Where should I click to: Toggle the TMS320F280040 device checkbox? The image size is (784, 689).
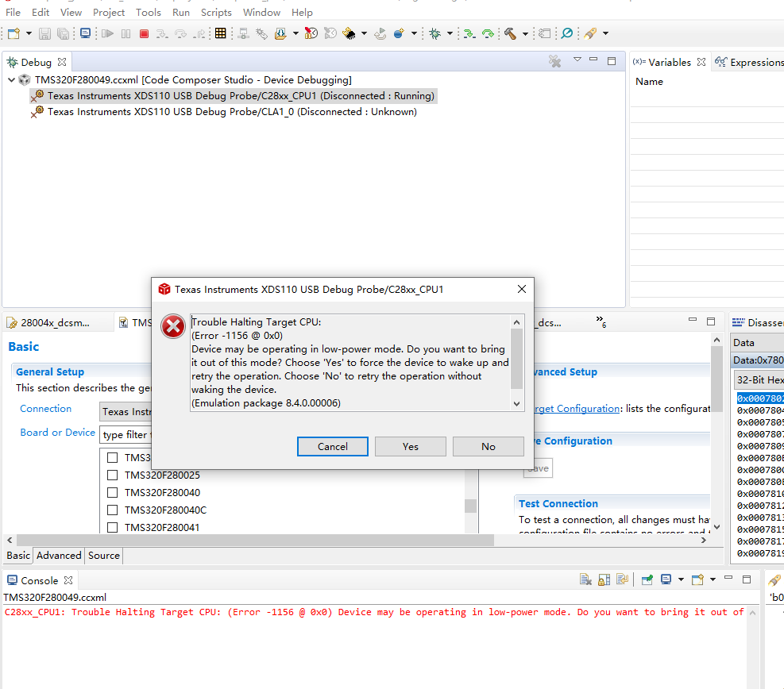click(113, 493)
